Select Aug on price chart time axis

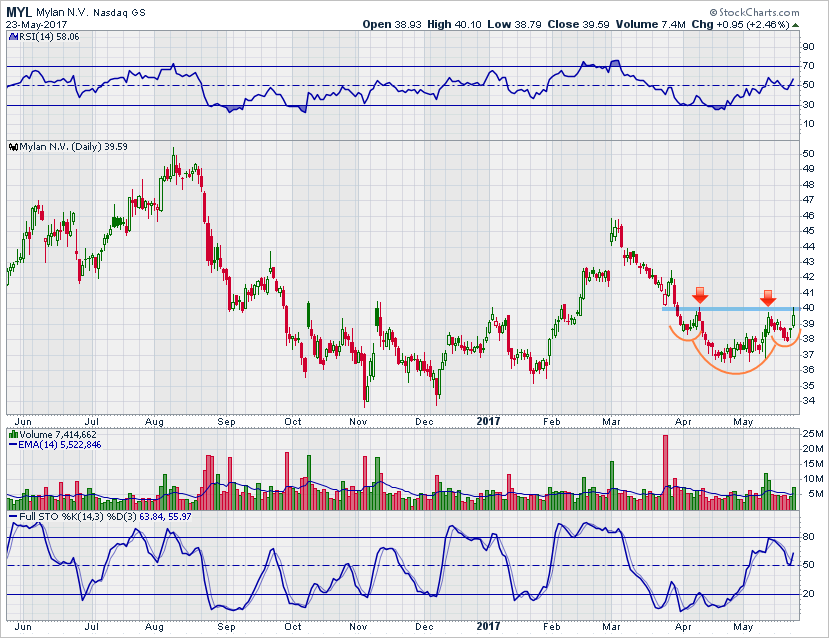tap(154, 421)
